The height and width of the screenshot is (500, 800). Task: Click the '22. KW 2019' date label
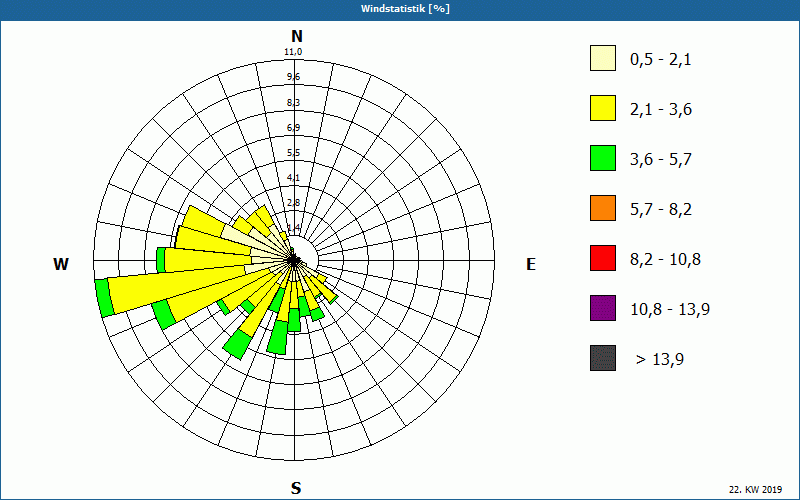click(755, 489)
